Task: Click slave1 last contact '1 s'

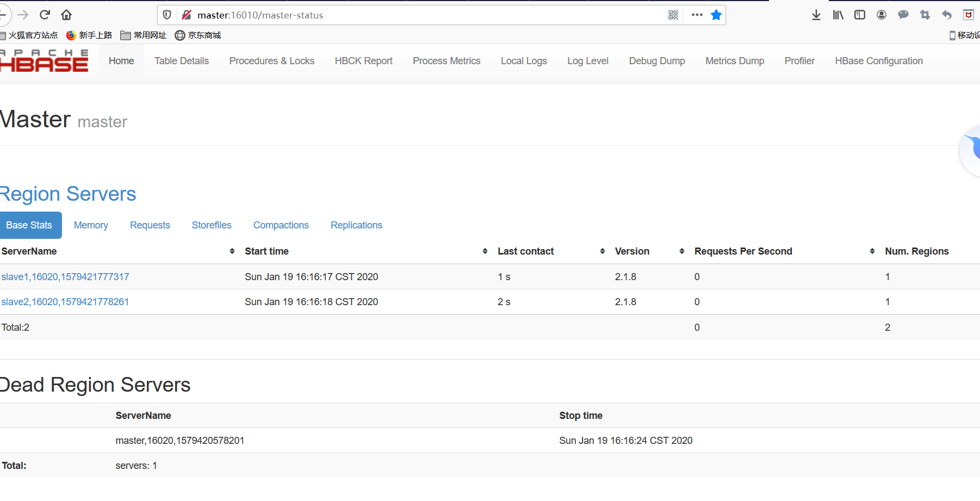Action: (504, 277)
